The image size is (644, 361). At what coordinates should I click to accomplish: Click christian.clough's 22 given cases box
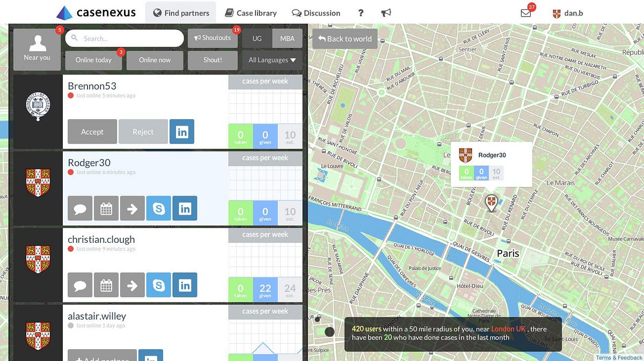[x=265, y=290]
